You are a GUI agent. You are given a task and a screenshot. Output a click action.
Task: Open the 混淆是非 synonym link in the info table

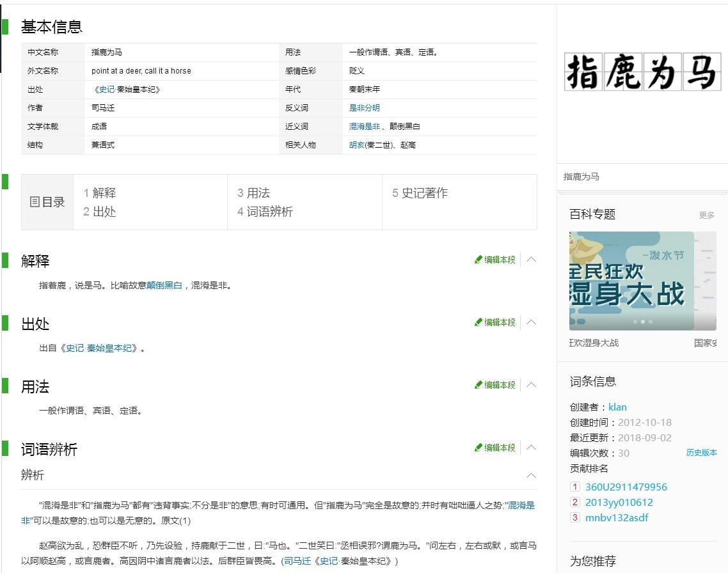[365, 126]
